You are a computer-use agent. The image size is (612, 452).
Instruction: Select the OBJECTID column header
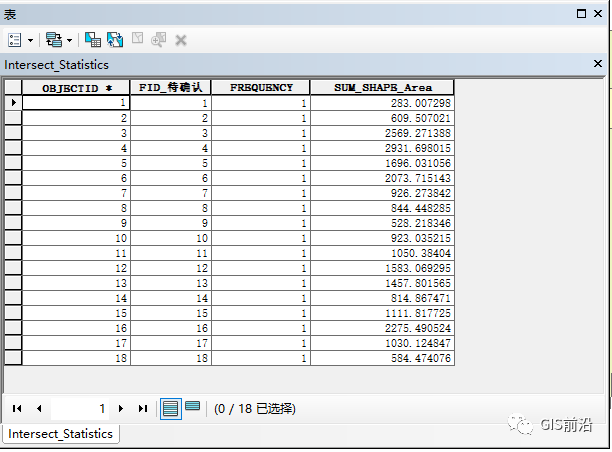[76, 87]
